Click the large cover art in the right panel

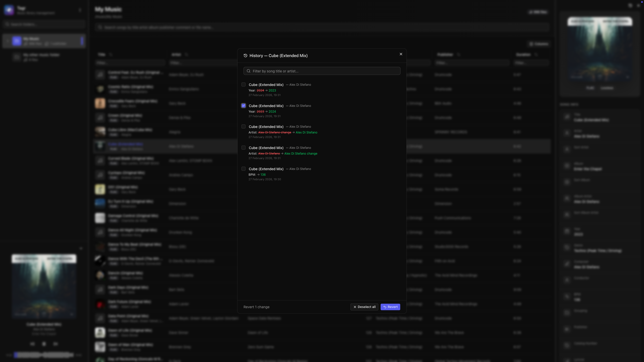600,49
